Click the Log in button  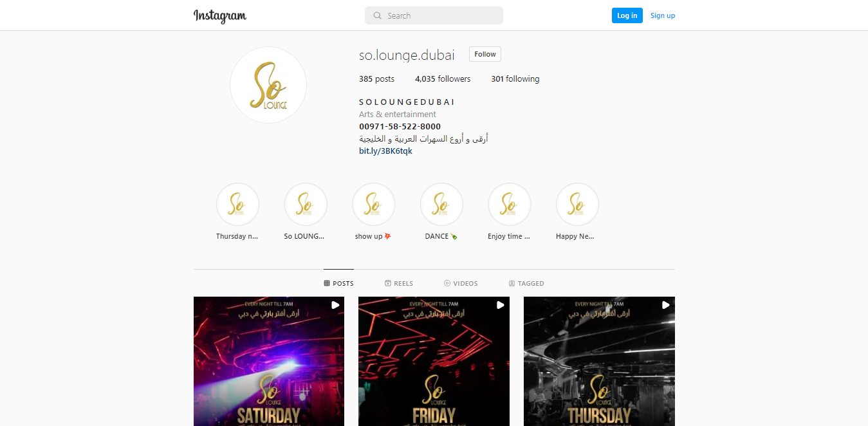click(x=627, y=15)
